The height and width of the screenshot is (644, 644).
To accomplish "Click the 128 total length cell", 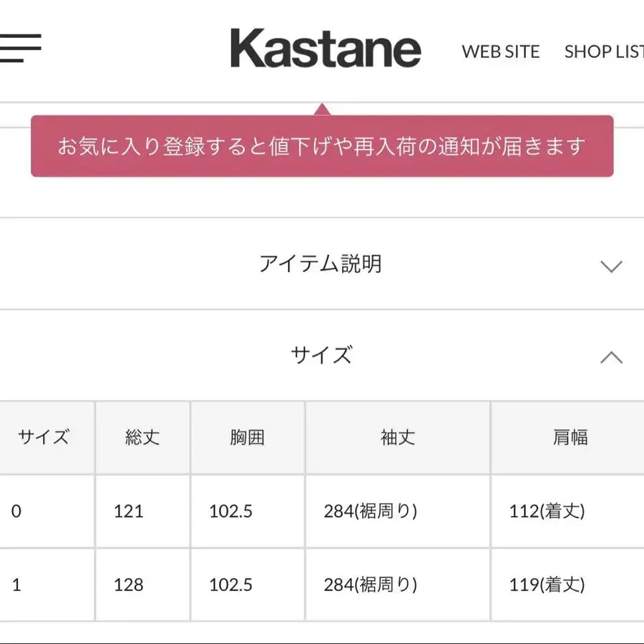I will pyautogui.click(x=129, y=585).
